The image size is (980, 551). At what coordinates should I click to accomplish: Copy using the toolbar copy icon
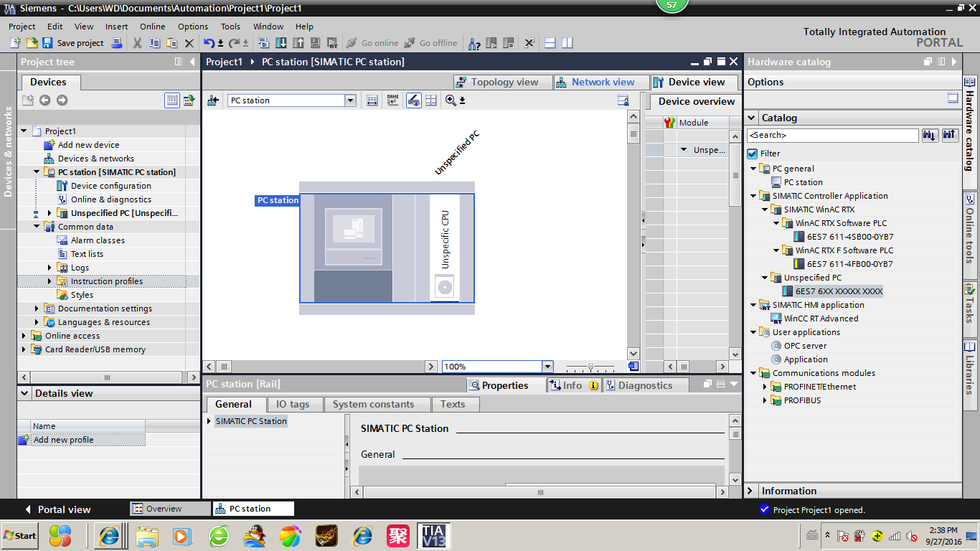click(154, 43)
